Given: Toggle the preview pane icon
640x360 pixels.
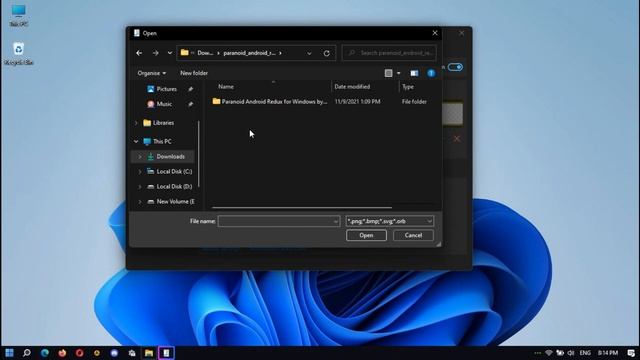Looking at the screenshot, I should tap(414, 73).
